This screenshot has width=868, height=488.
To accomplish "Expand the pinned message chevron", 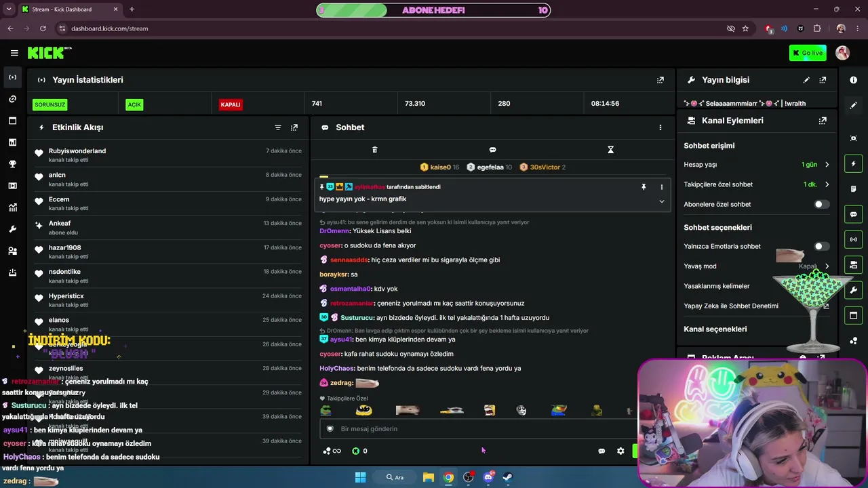I will pyautogui.click(x=662, y=201).
